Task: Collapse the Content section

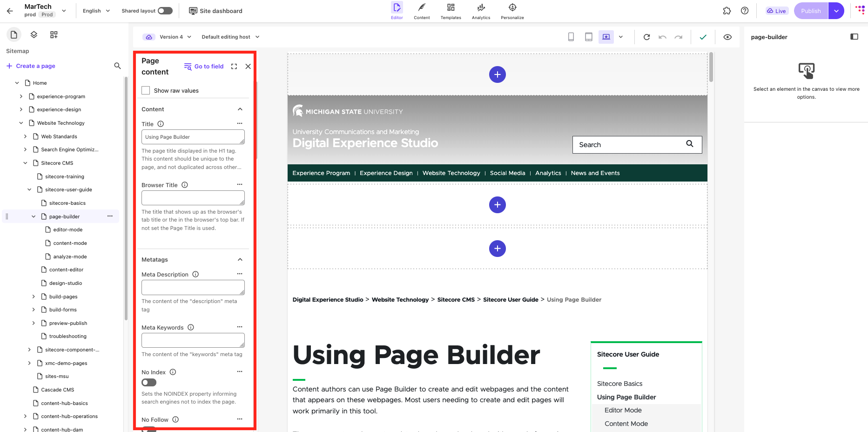Action: 240,109
